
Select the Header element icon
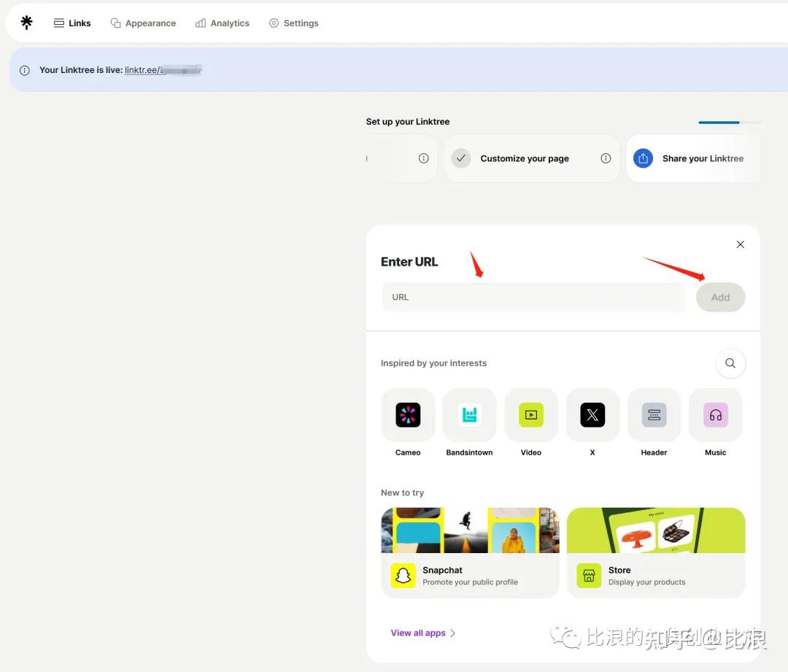[x=654, y=414]
